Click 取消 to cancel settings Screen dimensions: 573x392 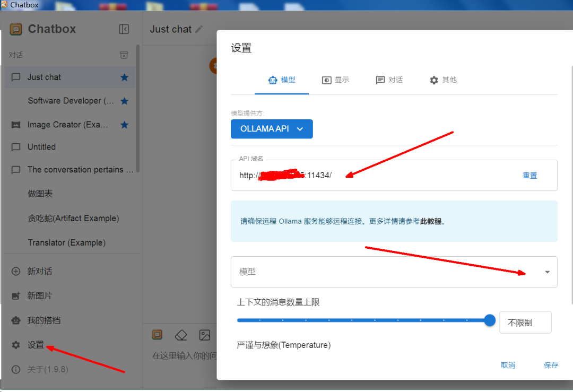tap(508, 365)
